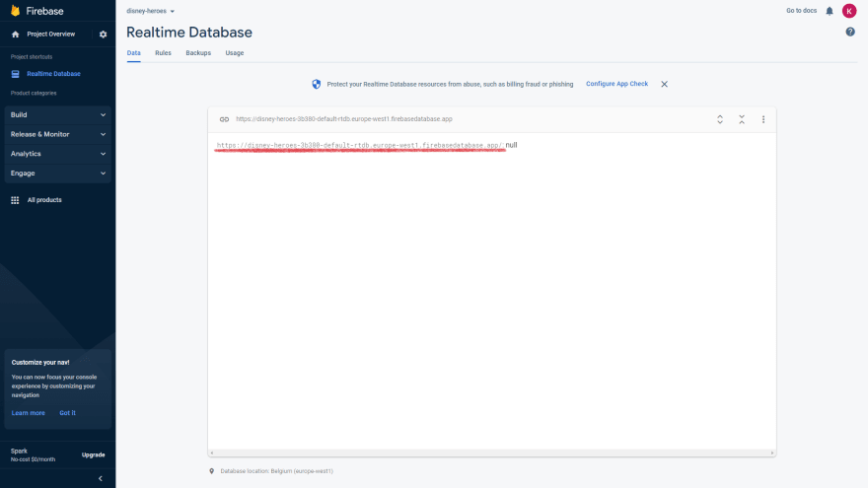
Task: Open Project Overview home icon
Action: click(x=16, y=35)
